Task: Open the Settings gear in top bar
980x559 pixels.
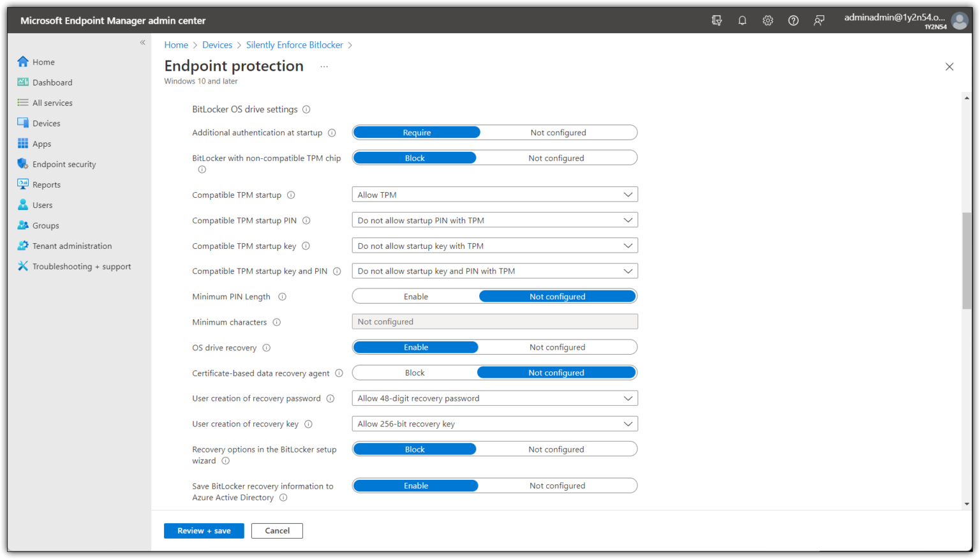Action: tap(768, 20)
